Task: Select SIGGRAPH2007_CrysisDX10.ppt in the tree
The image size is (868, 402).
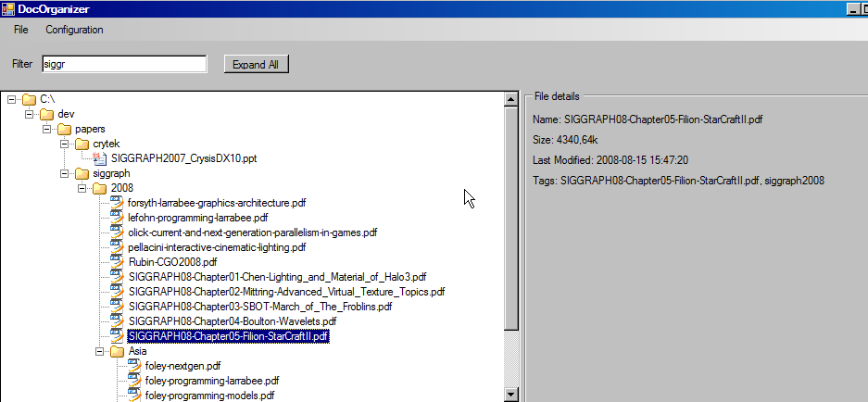Action: [x=183, y=159]
